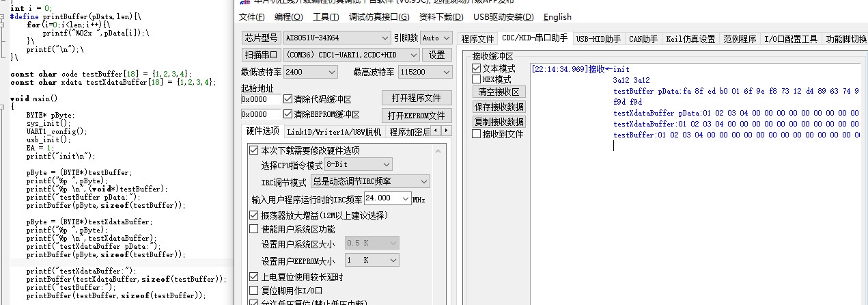This screenshot has height=305, width=868.
Task: Click code buffer start address 0x0000 field
Action: (260, 98)
